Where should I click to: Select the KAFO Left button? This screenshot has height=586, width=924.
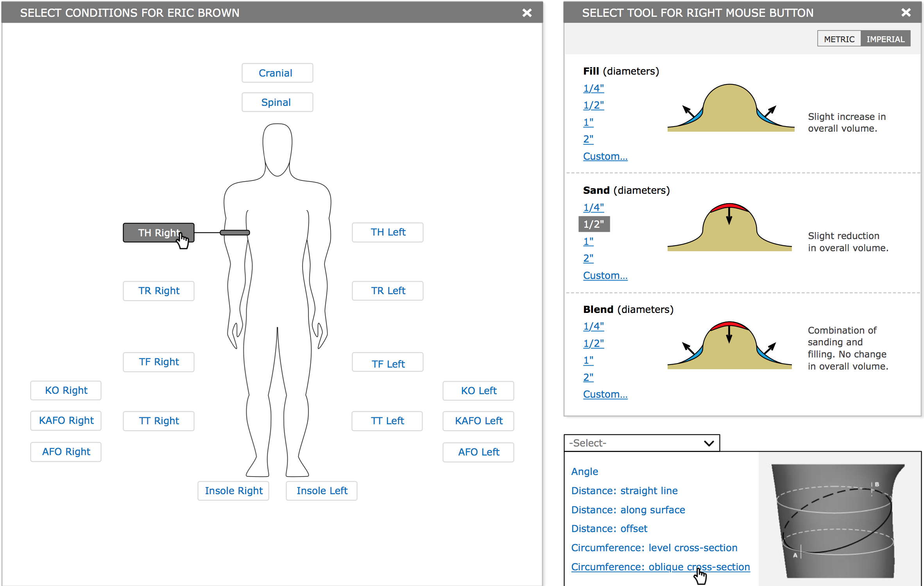click(478, 421)
